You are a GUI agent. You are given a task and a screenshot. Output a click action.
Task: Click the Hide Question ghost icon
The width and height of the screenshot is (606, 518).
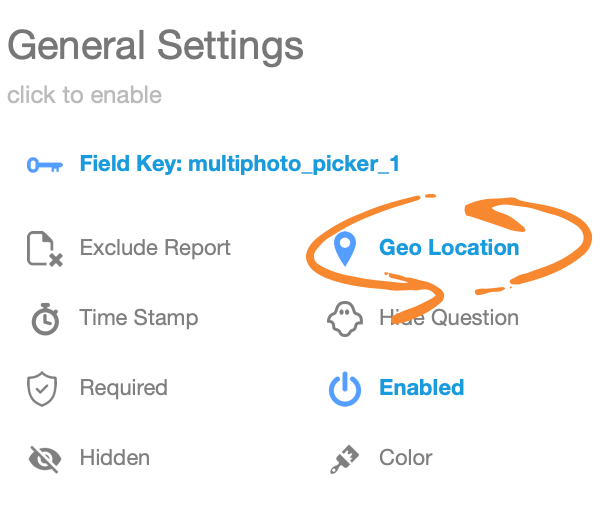344,319
